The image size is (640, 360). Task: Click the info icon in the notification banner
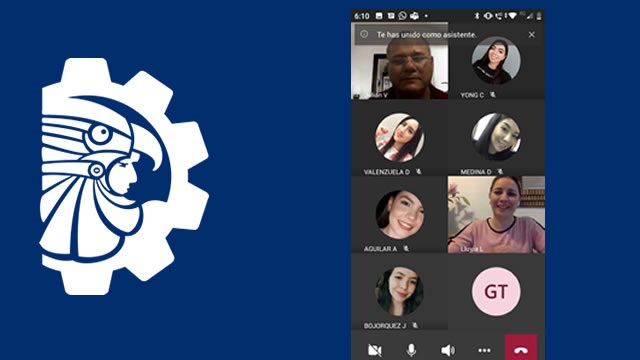pos(364,34)
